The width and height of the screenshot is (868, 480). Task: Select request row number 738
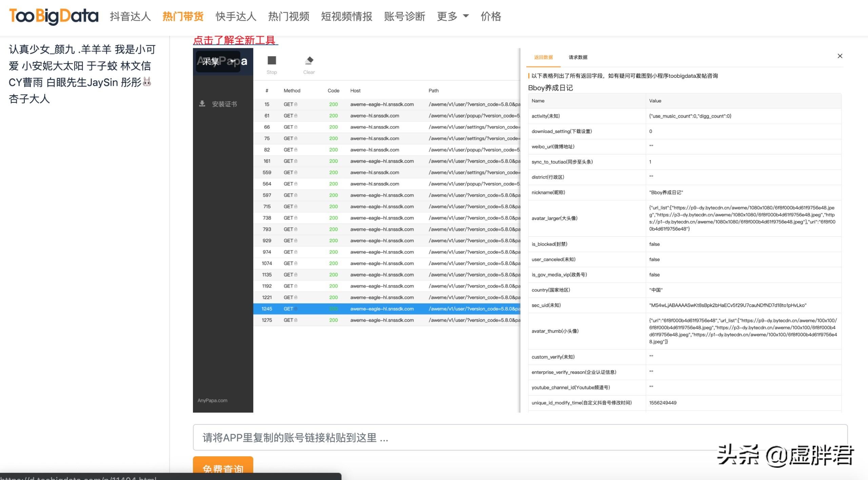(387, 218)
